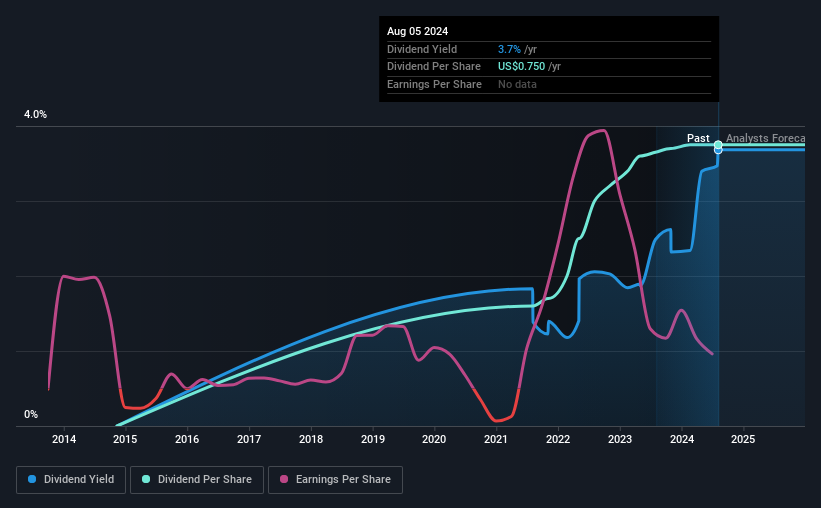Click the US$0.750 value in tooltip
Screen dimensions: 821x508
click(x=522, y=67)
